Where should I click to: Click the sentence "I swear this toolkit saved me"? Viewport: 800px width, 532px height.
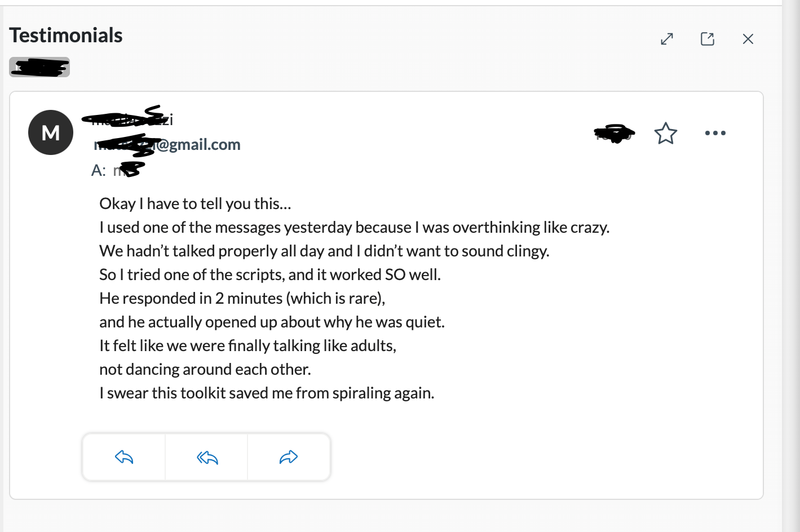coord(267,393)
